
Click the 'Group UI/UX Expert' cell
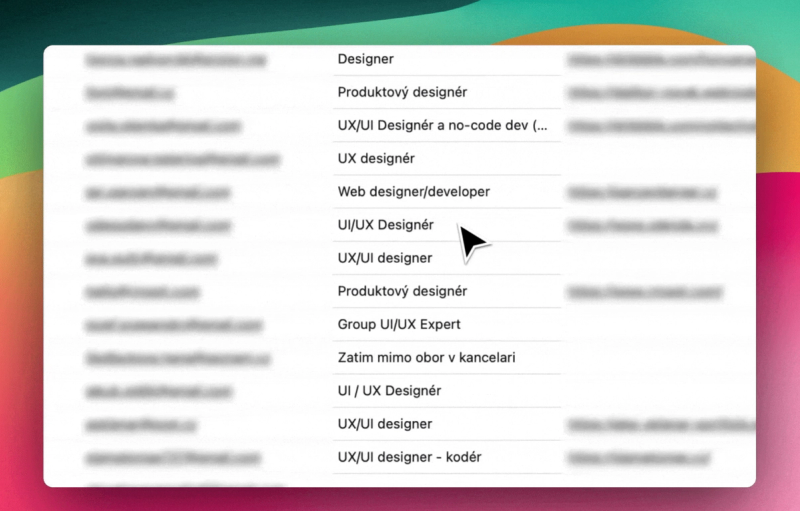(x=447, y=324)
